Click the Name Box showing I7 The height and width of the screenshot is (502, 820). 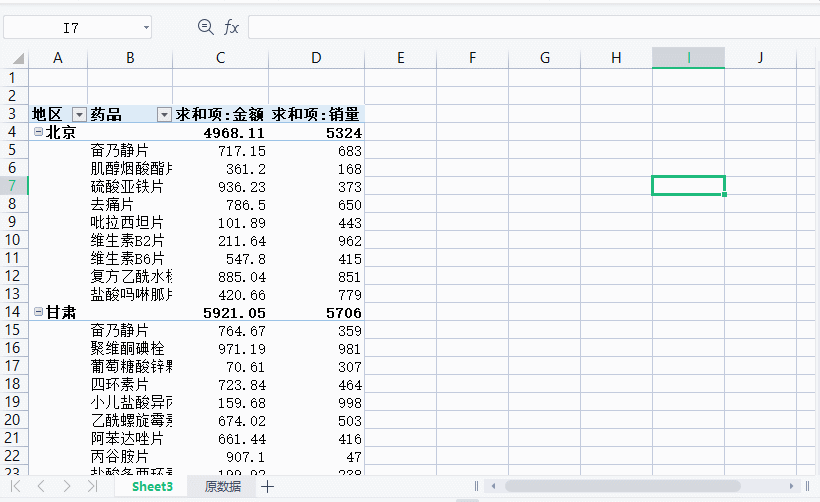(x=70, y=28)
